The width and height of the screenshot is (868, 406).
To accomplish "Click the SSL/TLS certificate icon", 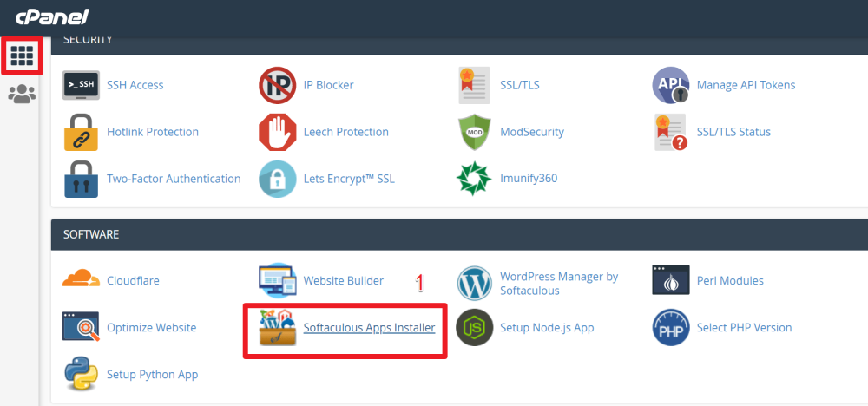I will (475, 85).
